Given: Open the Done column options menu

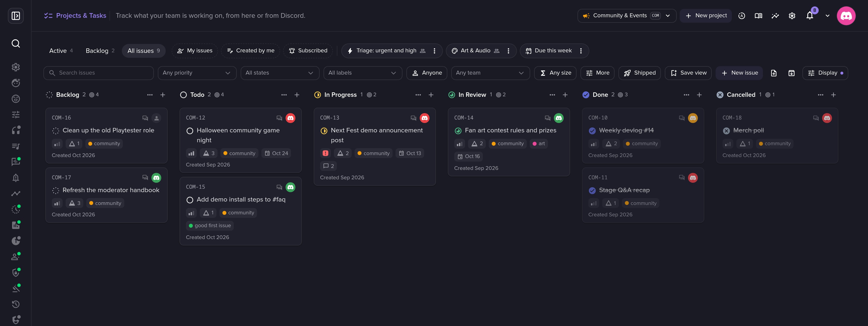Looking at the screenshot, I should (686, 95).
